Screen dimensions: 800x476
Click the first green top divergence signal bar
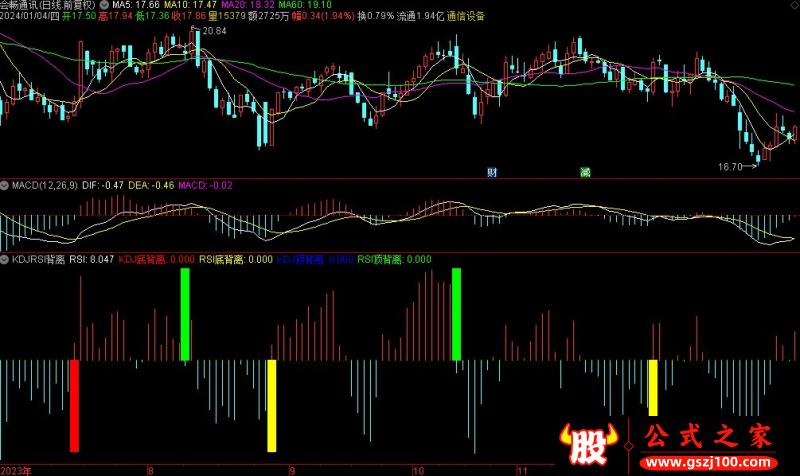[x=184, y=313]
